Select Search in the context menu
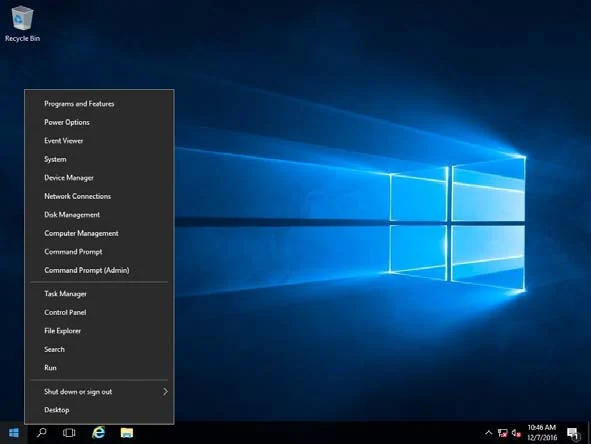 pos(99,349)
